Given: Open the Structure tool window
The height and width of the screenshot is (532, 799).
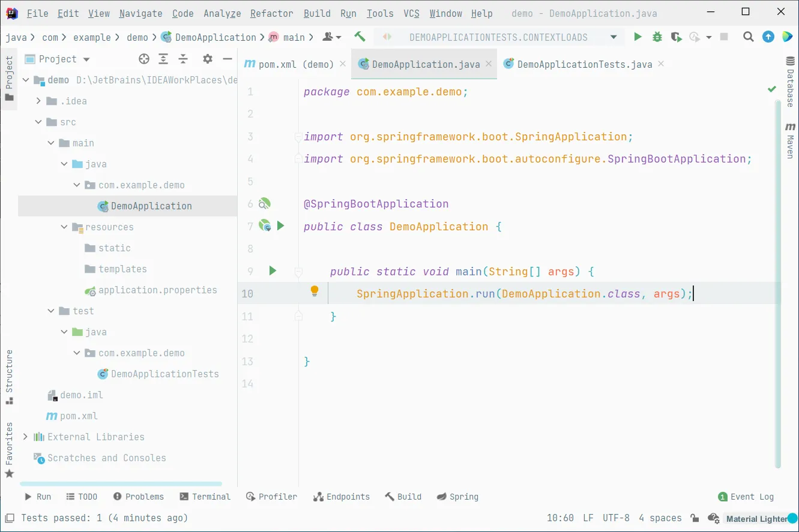Looking at the screenshot, I should pos(9,377).
